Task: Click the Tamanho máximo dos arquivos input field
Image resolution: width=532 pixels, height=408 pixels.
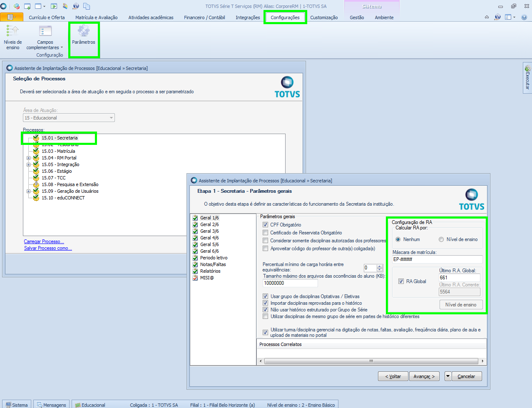Action: tap(290, 283)
